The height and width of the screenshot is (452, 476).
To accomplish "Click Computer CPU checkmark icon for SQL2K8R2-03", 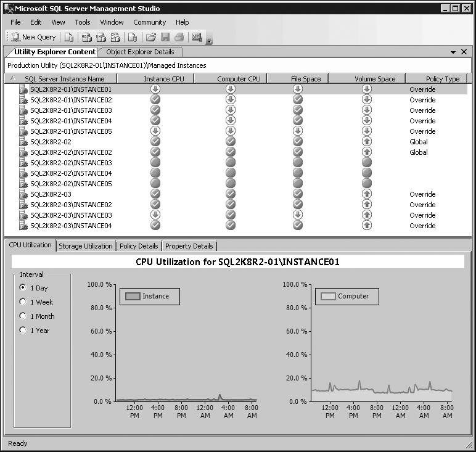I will [x=231, y=194].
